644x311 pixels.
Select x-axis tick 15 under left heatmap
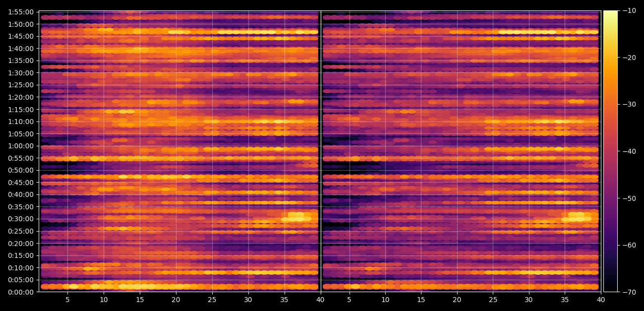[x=140, y=300]
